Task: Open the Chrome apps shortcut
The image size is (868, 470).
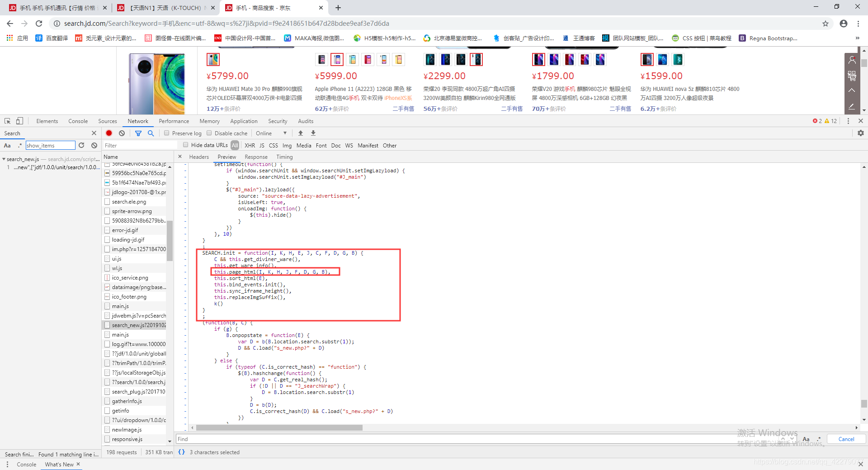Action: [x=17, y=38]
